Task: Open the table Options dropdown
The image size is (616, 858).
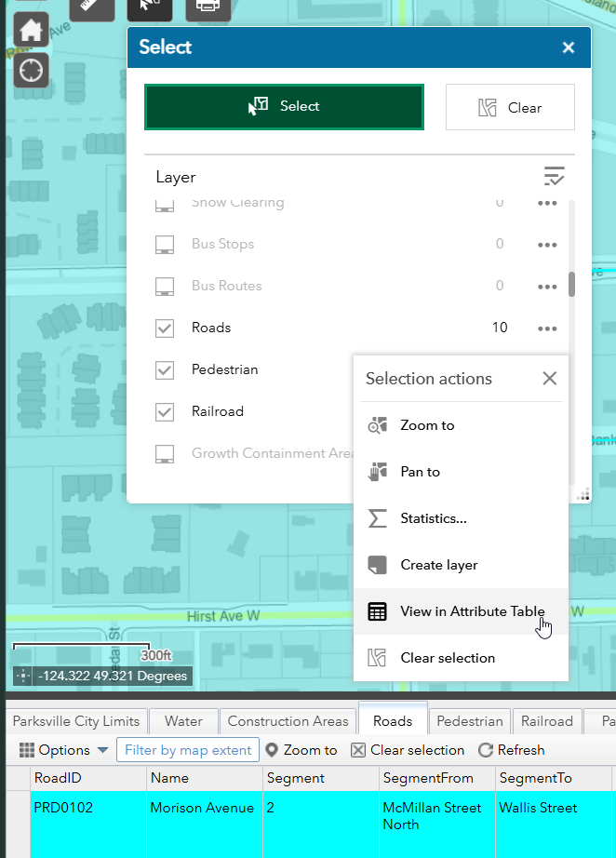Action: tap(63, 750)
